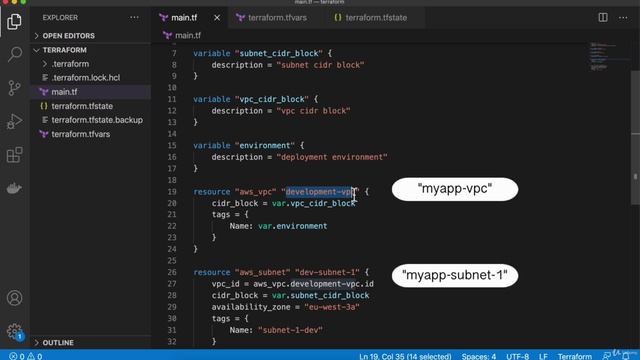Click the braces icon on terraform.tfstate tab
Viewport: 640px width, 360px height.
pos(338,18)
